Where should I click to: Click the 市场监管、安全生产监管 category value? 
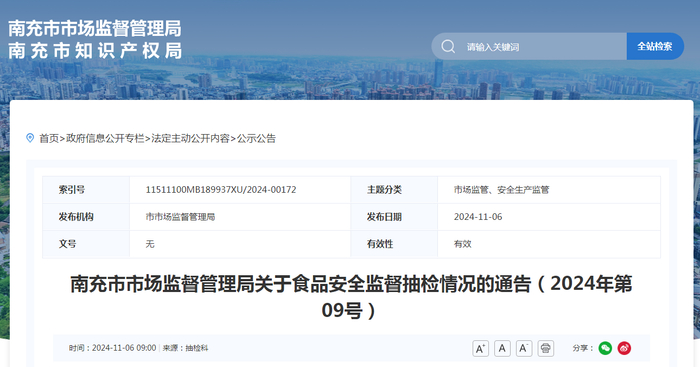501,190
